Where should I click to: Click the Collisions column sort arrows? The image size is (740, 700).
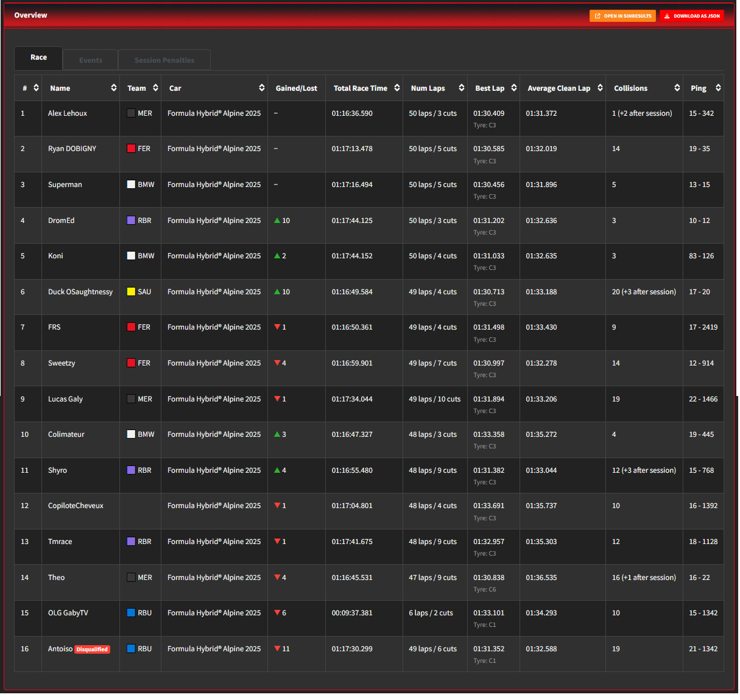[x=677, y=88]
